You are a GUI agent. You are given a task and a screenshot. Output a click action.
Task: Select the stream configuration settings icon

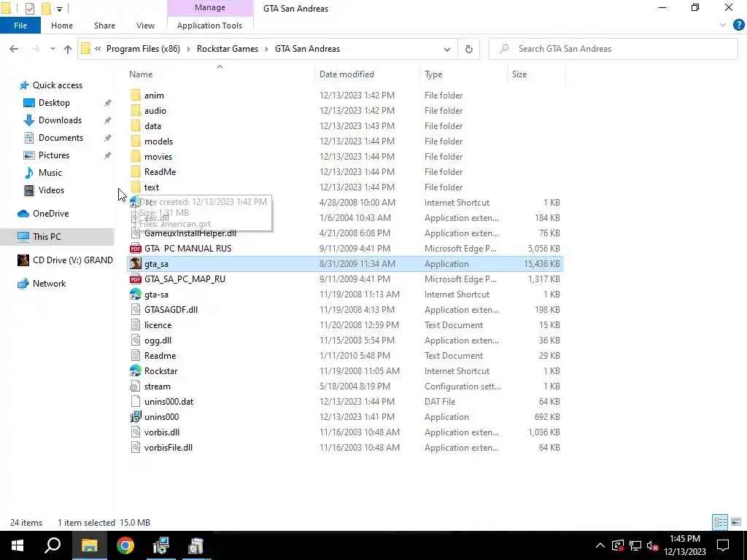(136, 386)
